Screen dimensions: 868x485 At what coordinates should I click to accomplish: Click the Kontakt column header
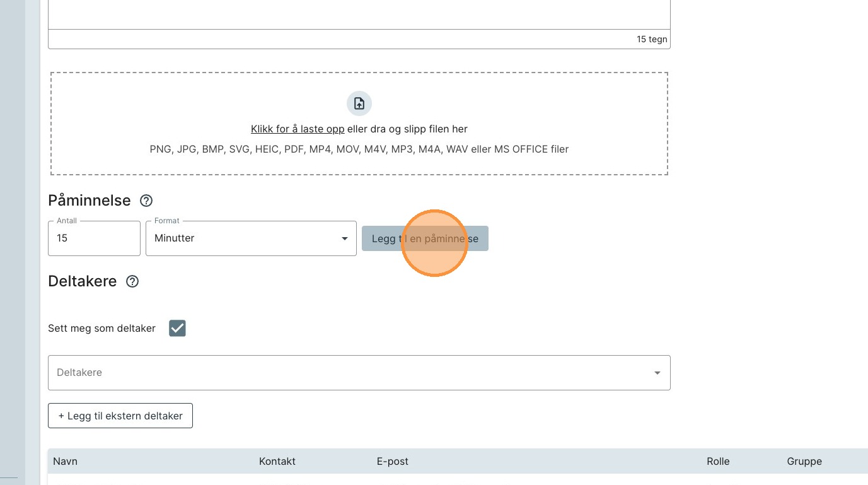click(x=277, y=461)
